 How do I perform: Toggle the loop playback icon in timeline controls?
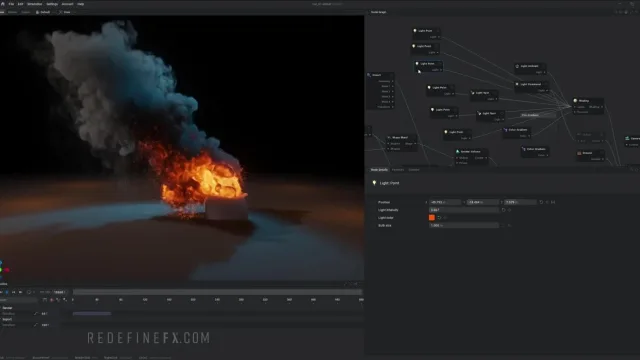[x=29, y=292]
